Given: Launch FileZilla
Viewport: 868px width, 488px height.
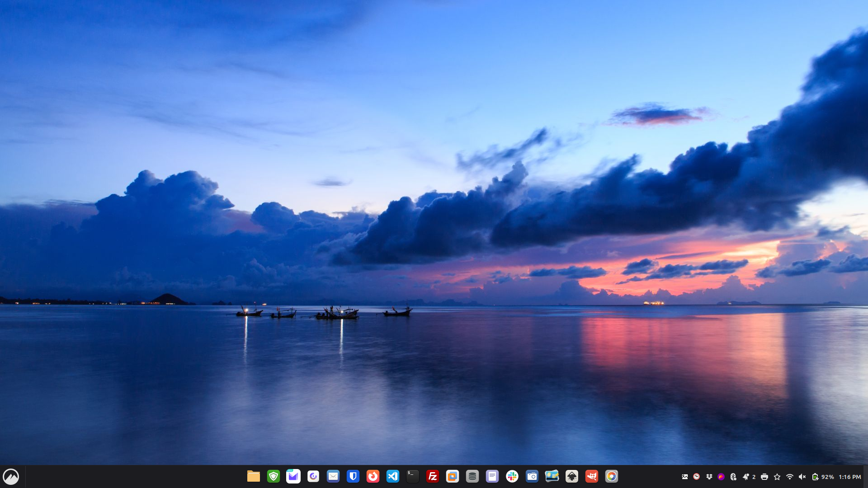Looking at the screenshot, I should [x=432, y=476].
